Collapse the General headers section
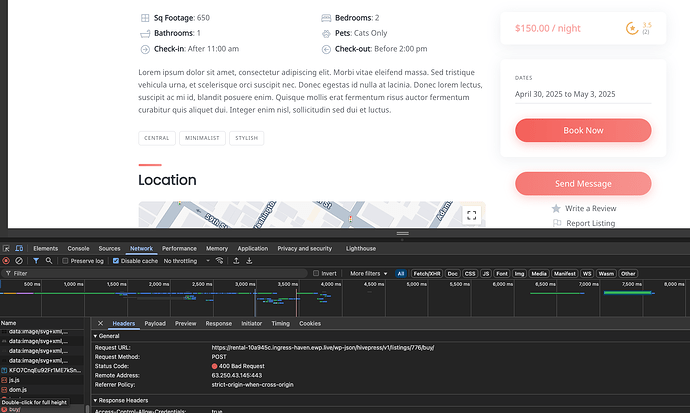This screenshot has width=690, height=413. [x=106, y=336]
